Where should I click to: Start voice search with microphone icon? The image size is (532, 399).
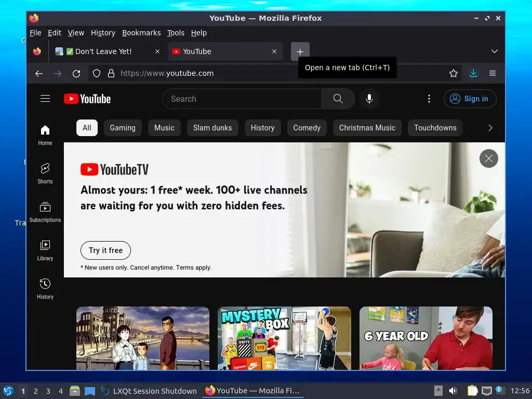[369, 99]
